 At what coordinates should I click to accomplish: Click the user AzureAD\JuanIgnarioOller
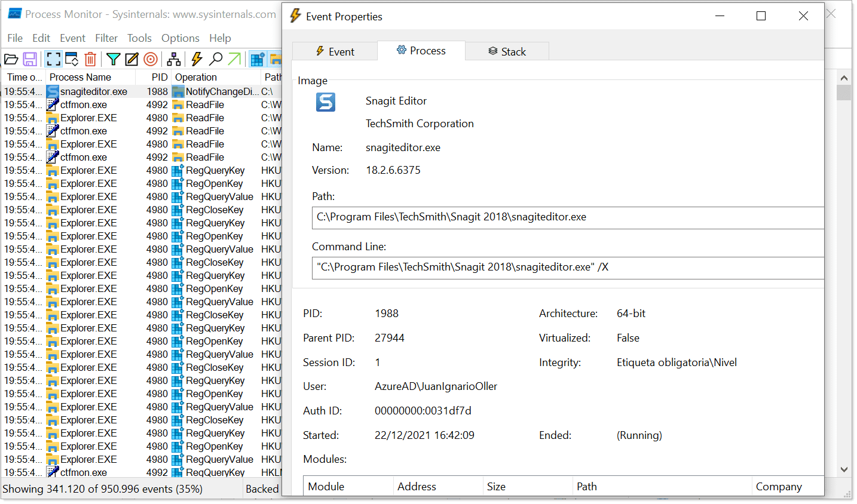tap(436, 386)
